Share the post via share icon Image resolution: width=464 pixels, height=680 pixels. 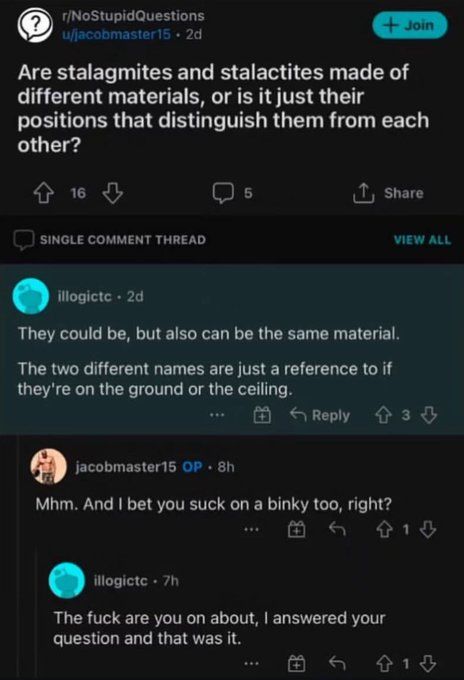[364, 193]
